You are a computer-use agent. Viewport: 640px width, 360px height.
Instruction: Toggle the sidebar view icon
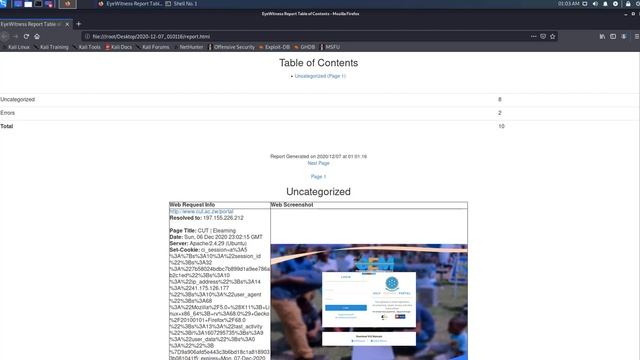coord(613,36)
